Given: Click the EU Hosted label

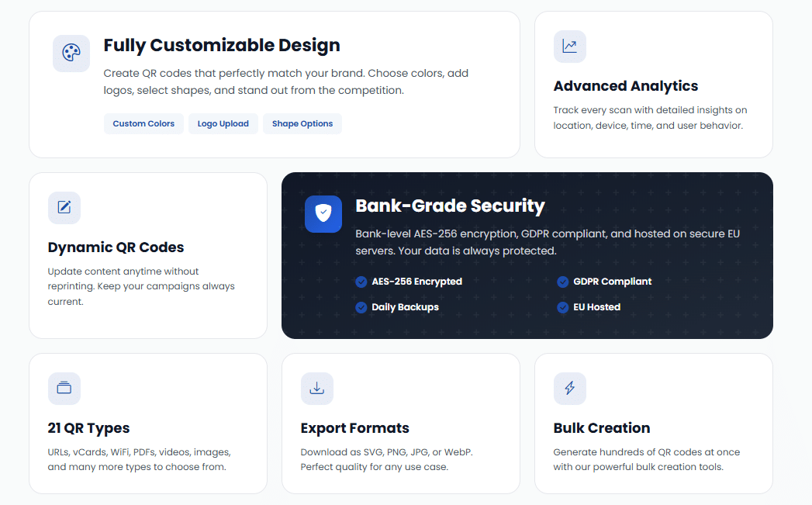Looking at the screenshot, I should 596,307.
